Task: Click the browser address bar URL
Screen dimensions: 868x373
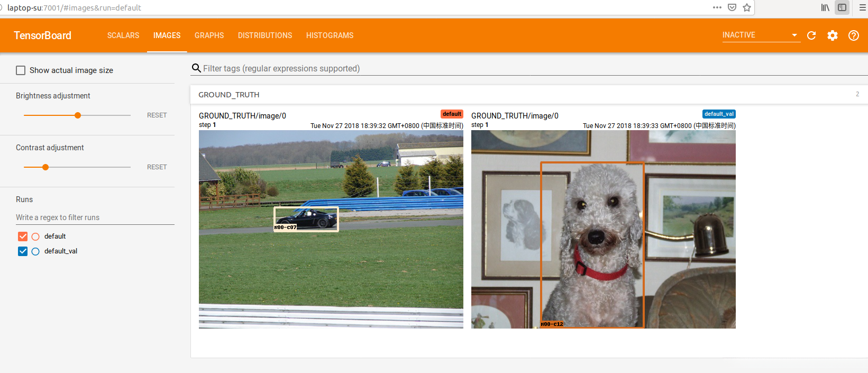Action: [74, 7]
